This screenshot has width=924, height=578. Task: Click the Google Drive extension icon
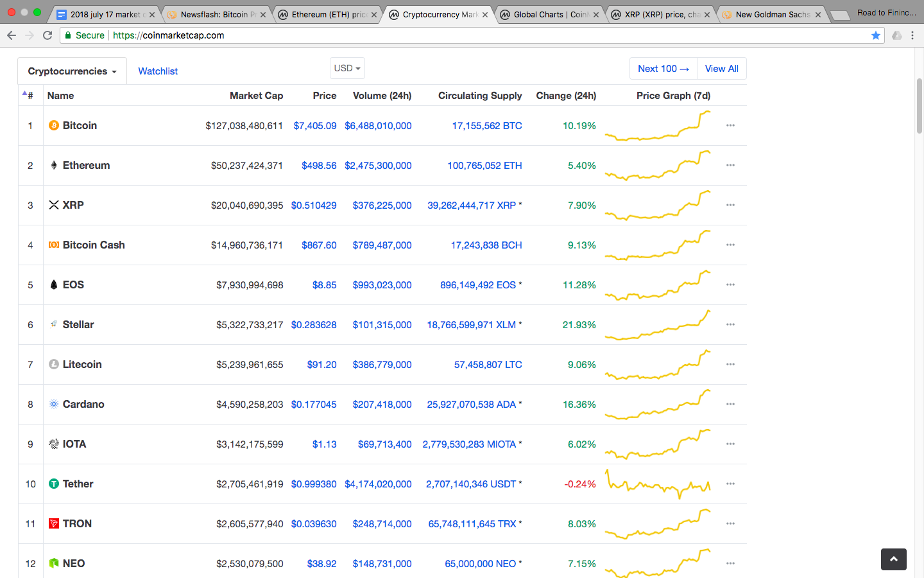pyautogui.click(x=896, y=35)
